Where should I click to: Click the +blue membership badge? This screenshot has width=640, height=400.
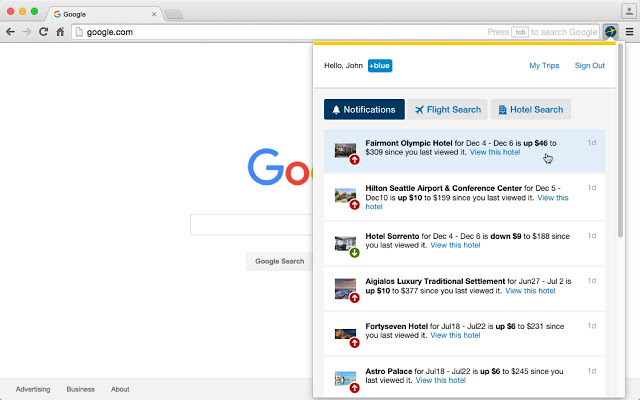(380, 66)
